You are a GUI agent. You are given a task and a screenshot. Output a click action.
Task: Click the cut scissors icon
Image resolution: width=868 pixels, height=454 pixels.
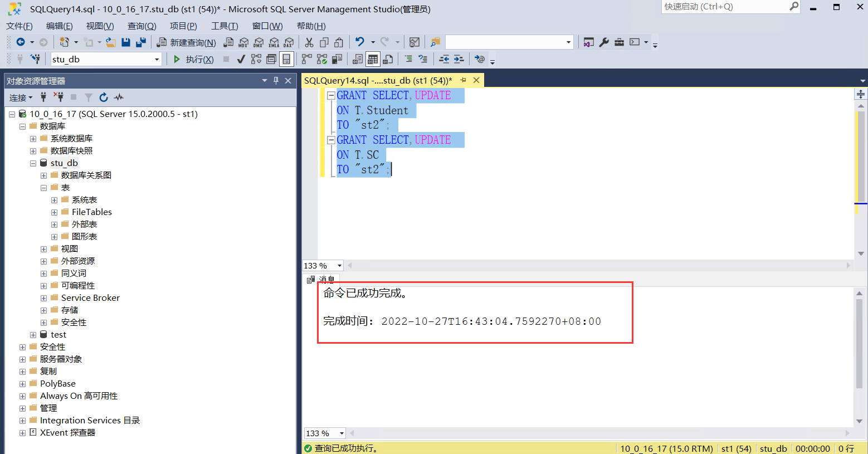pyautogui.click(x=309, y=42)
